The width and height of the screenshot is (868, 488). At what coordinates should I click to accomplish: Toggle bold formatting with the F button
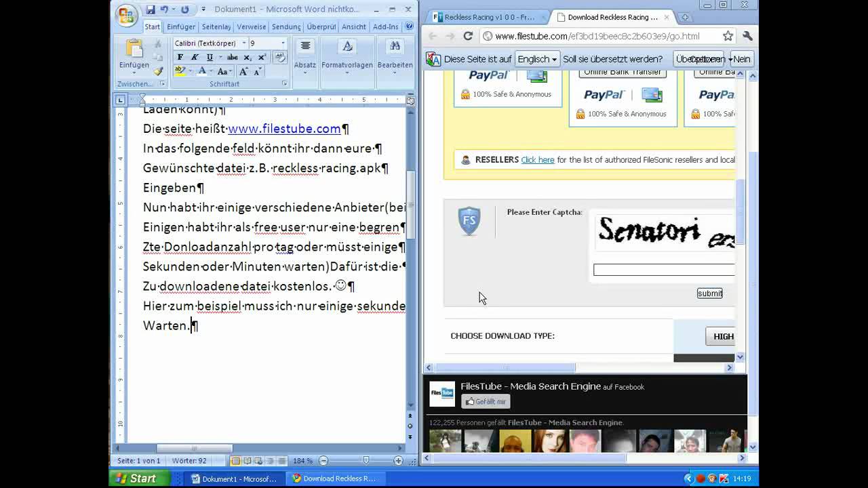pyautogui.click(x=180, y=58)
